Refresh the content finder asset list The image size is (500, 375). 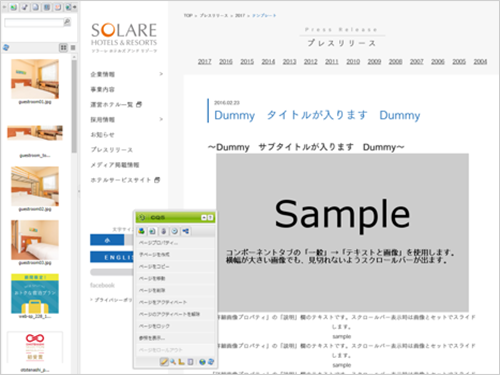6,48
